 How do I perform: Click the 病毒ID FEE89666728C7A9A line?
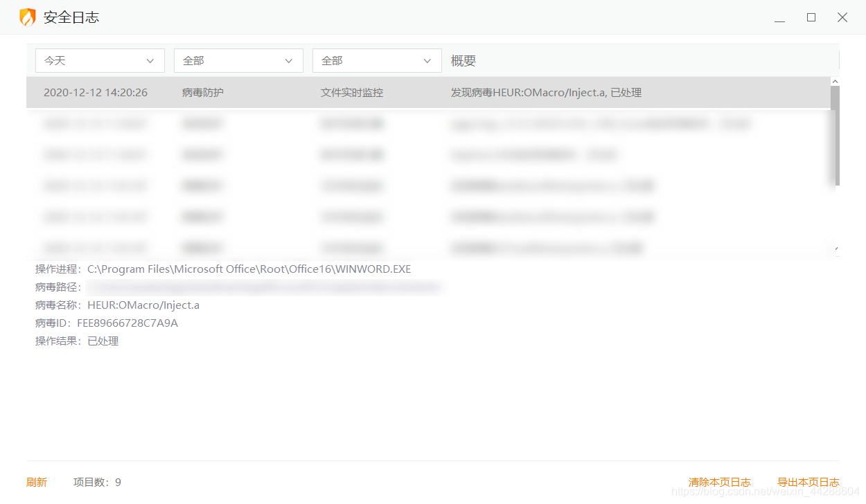[107, 323]
